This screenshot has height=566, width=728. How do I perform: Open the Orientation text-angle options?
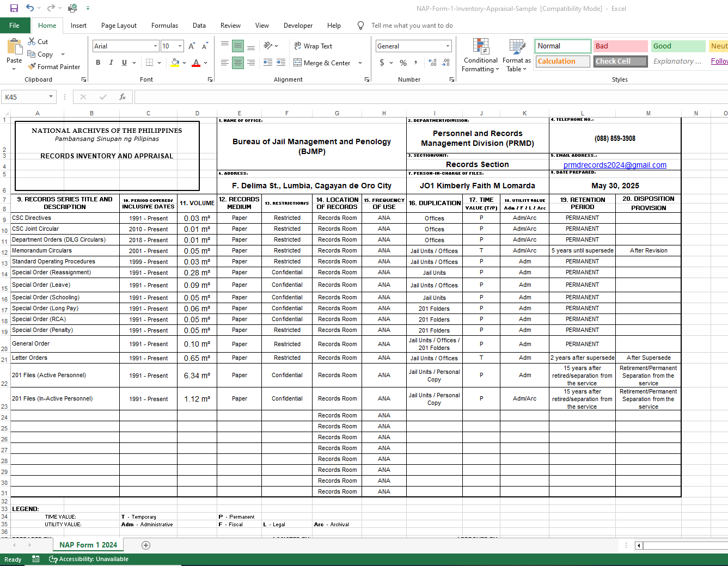pos(268,46)
